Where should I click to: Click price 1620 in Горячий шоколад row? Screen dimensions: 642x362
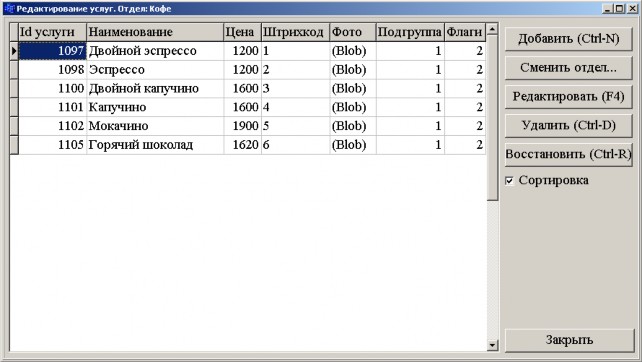coord(242,145)
